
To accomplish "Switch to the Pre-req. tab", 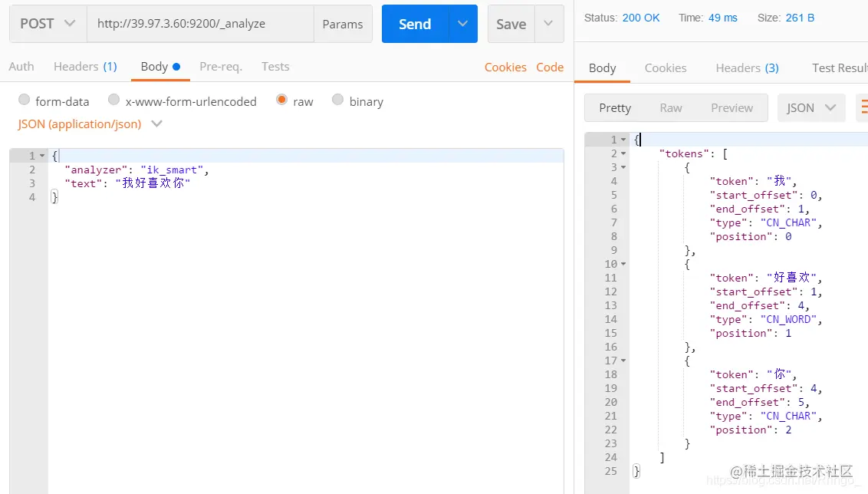I will [221, 67].
